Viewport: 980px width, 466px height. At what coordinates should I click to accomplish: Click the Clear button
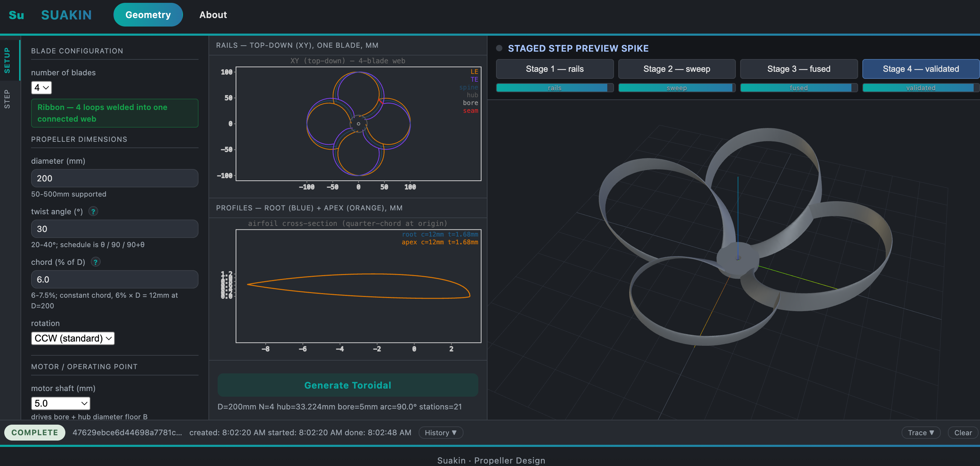coord(963,432)
